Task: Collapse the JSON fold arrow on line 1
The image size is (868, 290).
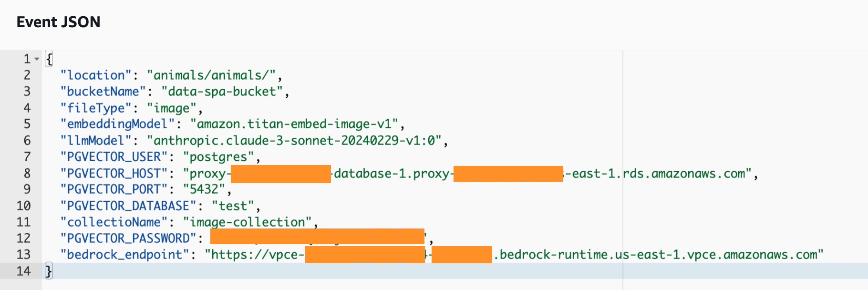Action: pos(37,59)
